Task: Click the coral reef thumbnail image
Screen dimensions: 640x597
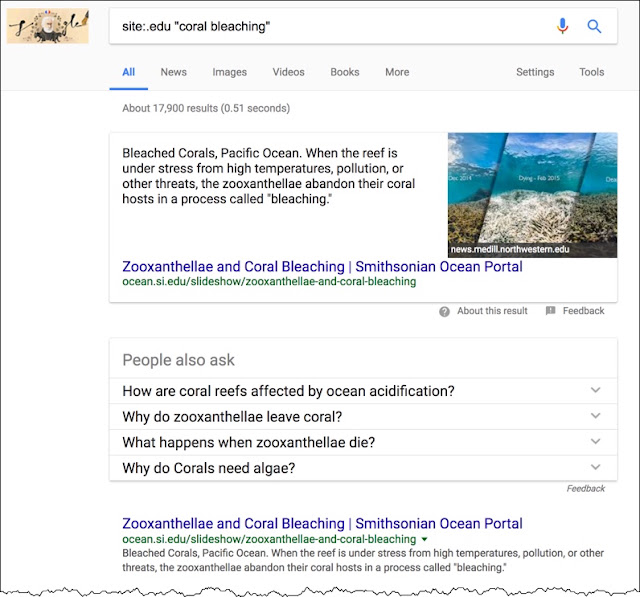Action: (532, 195)
